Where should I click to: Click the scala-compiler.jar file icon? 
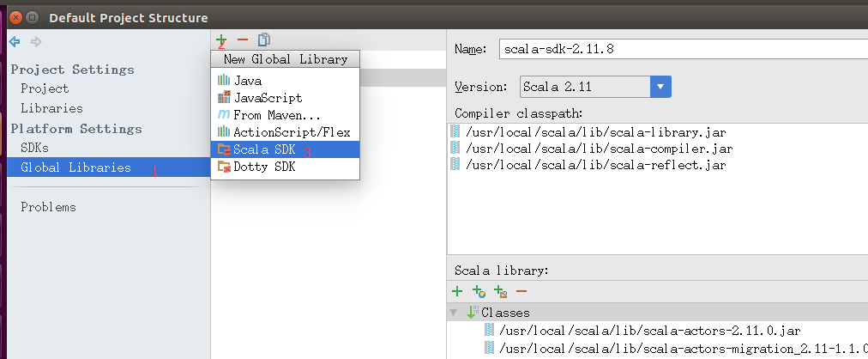(x=455, y=148)
